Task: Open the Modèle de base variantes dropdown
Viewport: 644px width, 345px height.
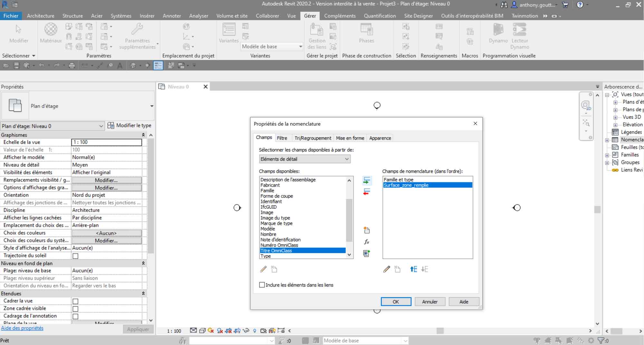Action: point(272,47)
